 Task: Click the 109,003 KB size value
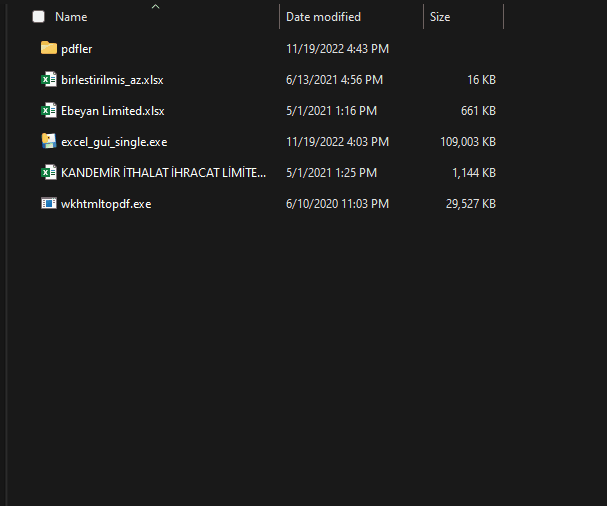coord(468,141)
